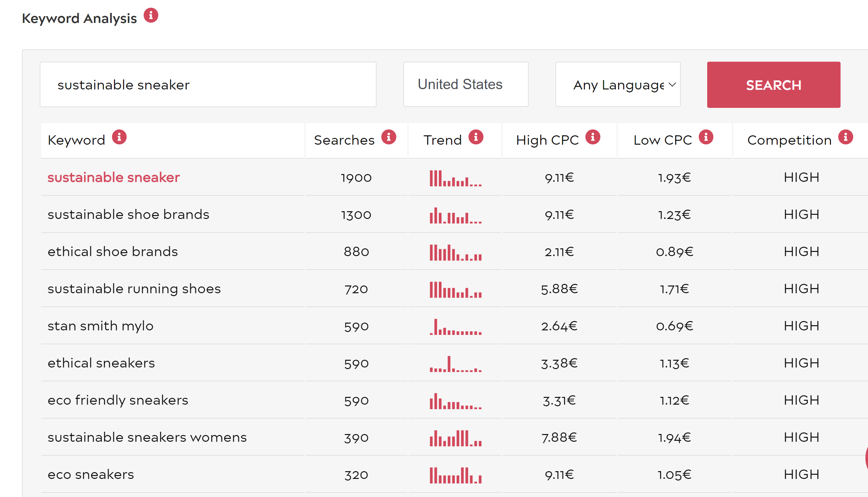Click the 0.89€ Low CPC value
The image size is (868, 497).
[674, 252]
